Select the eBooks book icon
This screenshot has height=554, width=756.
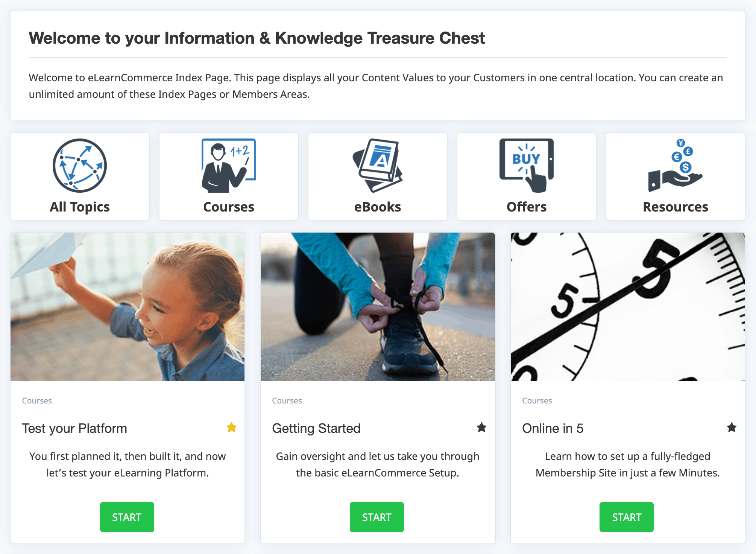pos(378,166)
